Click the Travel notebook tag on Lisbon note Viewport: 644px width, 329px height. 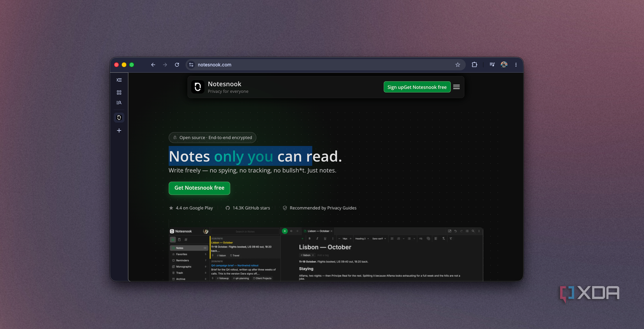235,255
